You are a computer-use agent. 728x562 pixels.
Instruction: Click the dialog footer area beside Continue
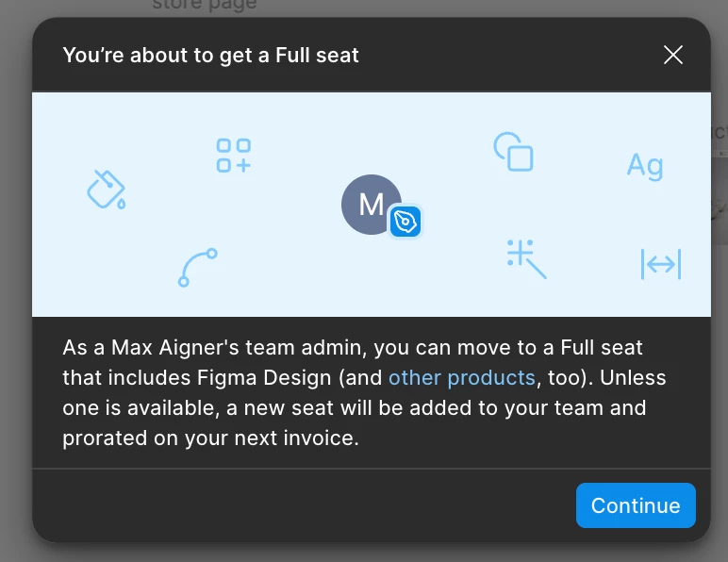click(x=304, y=505)
